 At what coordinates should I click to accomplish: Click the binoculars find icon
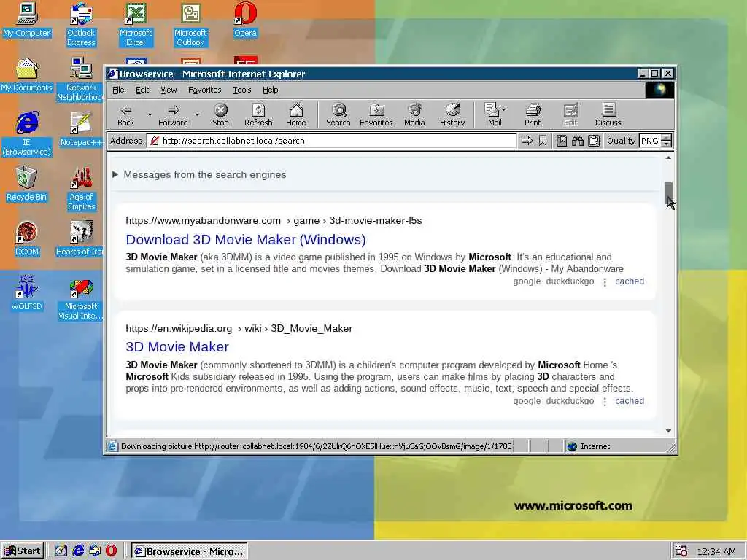578,141
